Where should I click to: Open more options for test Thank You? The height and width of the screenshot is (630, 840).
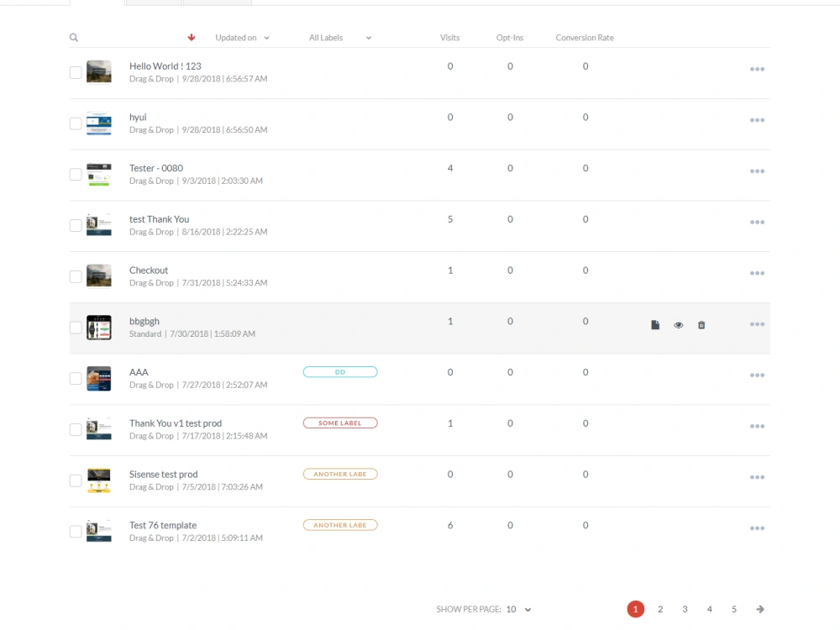pos(757,222)
